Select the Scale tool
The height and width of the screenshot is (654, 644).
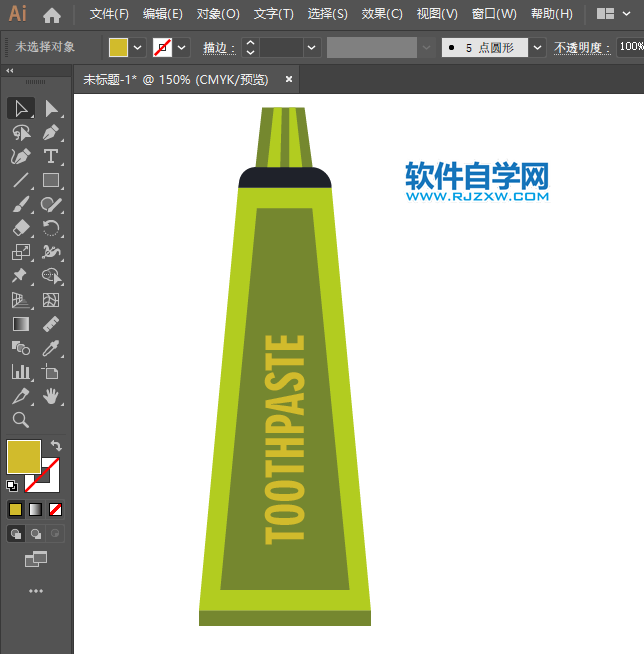(x=21, y=252)
